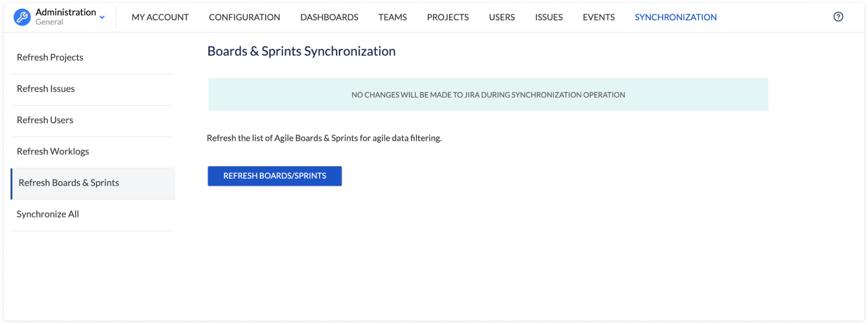This screenshot has width=868, height=325.
Task: Navigate to the PROJECTS tab
Action: [x=448, y=17]
